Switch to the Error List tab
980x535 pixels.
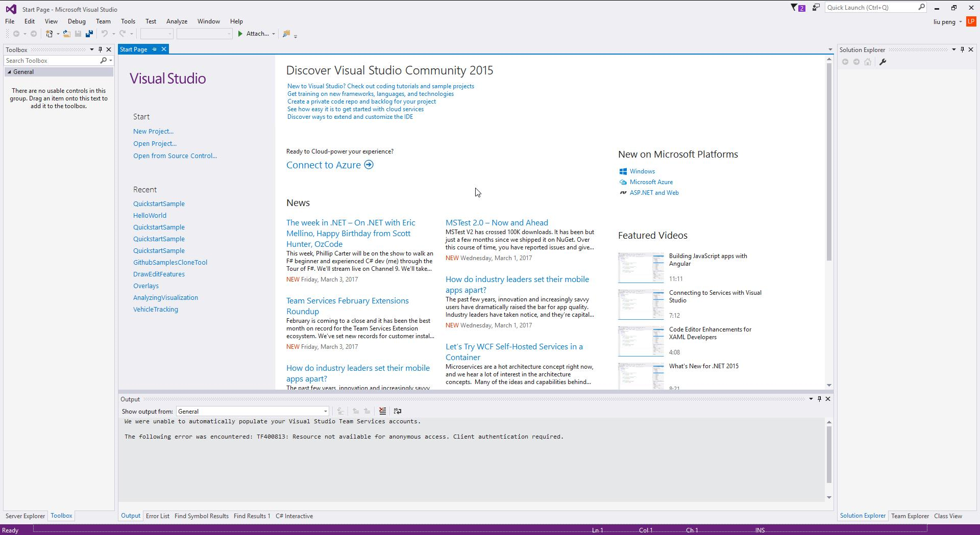tap(157, 516)
